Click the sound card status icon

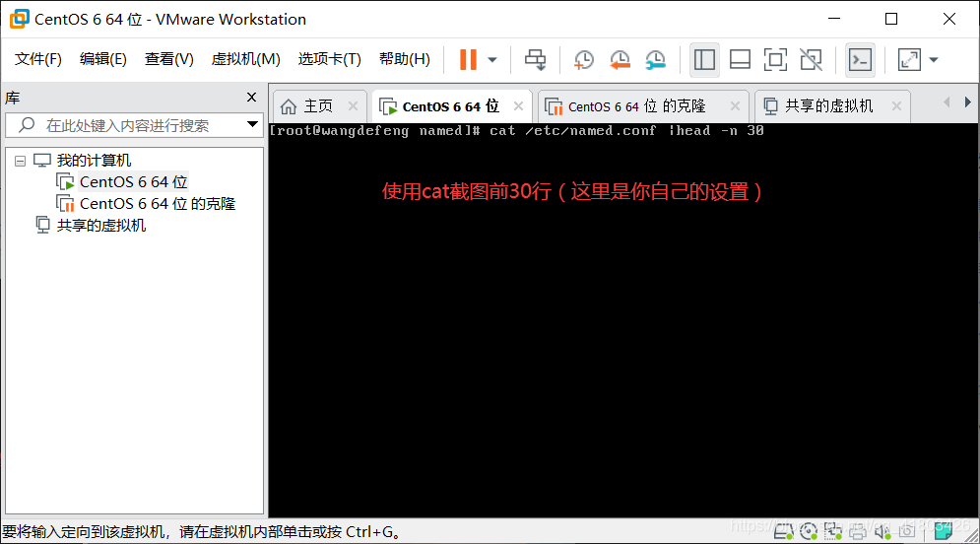tap(882, 532)
